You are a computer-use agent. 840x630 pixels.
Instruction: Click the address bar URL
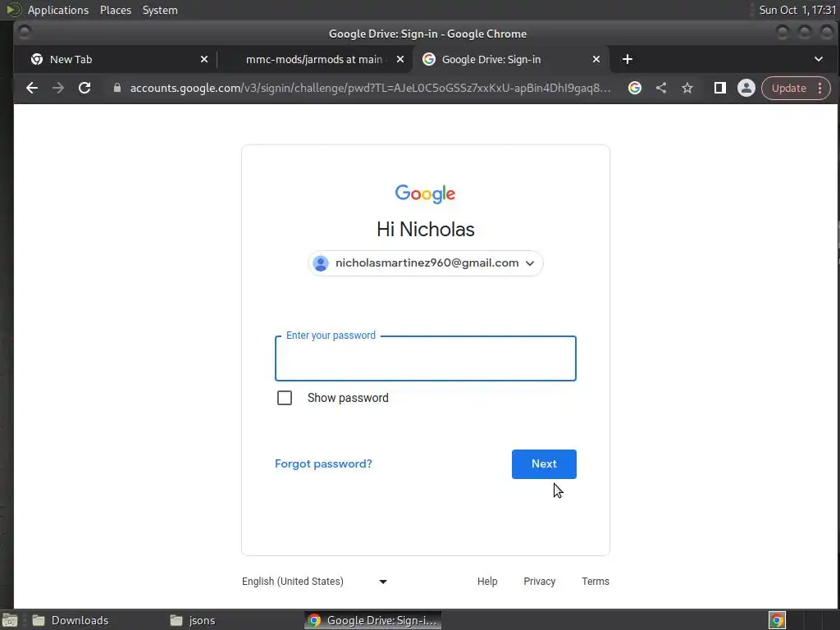point(370,89)
